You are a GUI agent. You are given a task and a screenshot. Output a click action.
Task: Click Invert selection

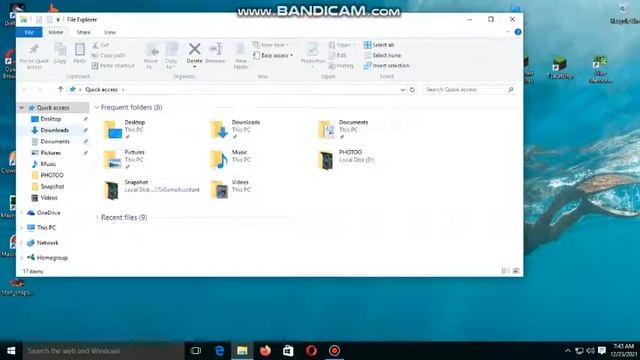coord(387,65)
